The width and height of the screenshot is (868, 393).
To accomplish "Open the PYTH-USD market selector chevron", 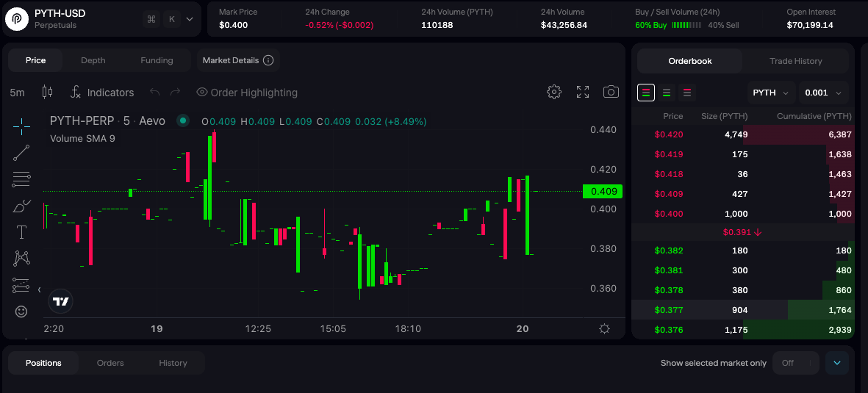I will coord(190,19).
